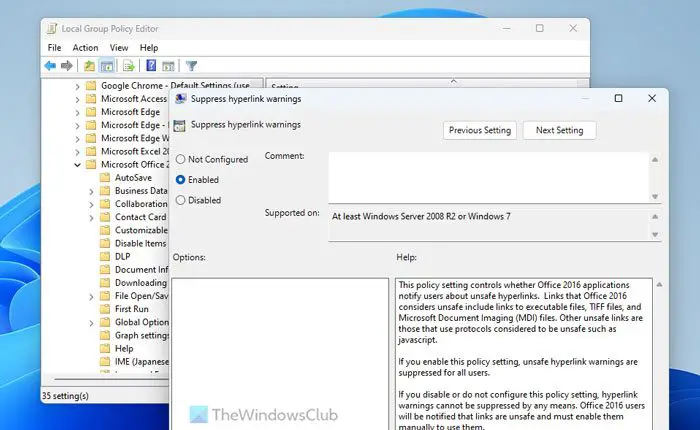Select the Help folder icon in tree
The width and height of the screenshot is (700, 430).
coord(105,348)
